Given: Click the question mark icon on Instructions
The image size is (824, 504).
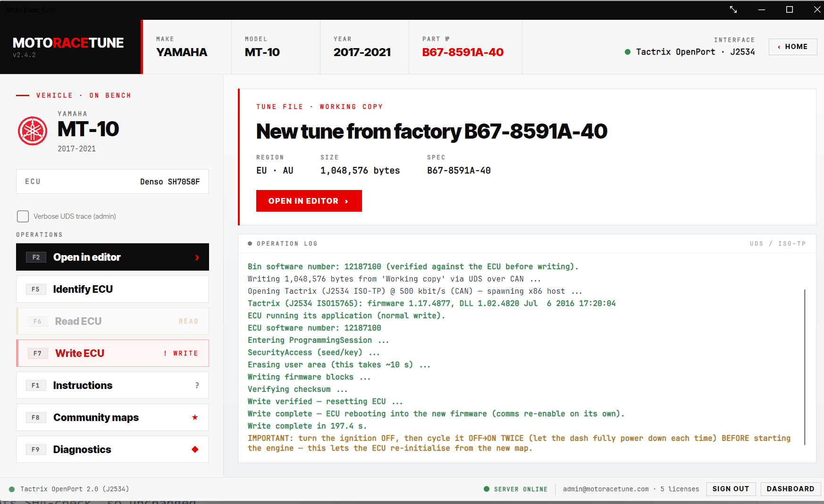Looking at the screenshot, I should (197, 385).
